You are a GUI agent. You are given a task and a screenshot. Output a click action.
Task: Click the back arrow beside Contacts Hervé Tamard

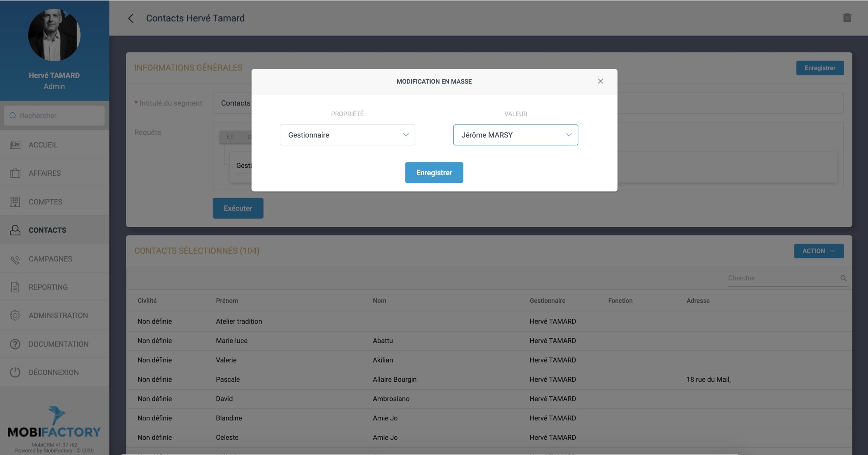click(131, 18)
